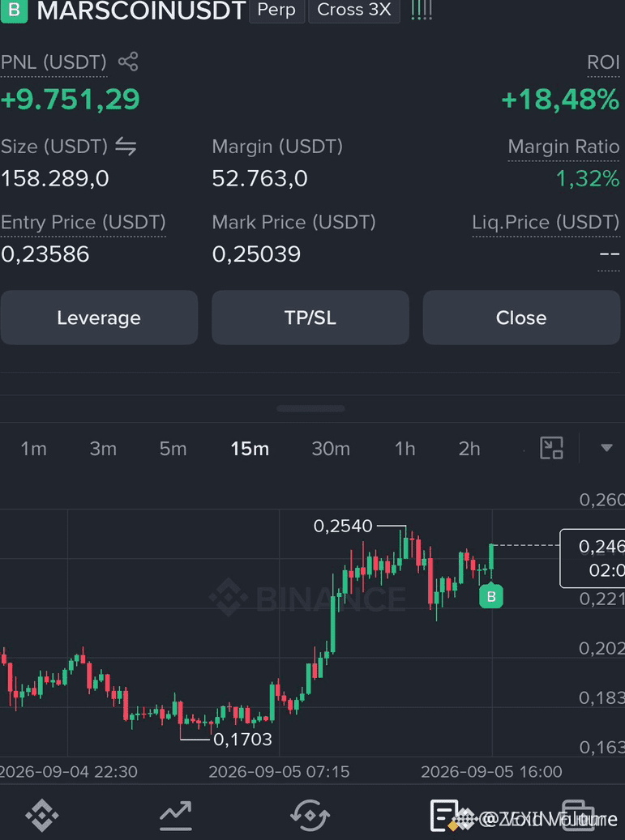The height and width of the screenshot is (840, 625).
Task: Open the Markets chart-trend icon
Action: tap(176, 816)
